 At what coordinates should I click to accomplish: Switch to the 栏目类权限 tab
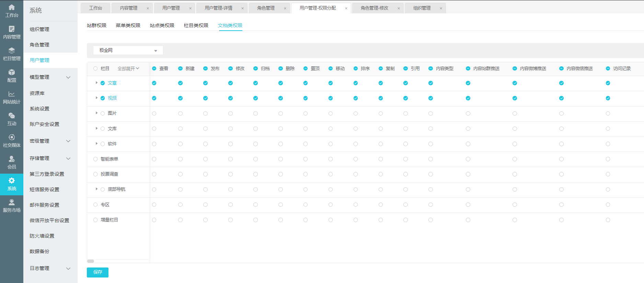coord(196,25)
